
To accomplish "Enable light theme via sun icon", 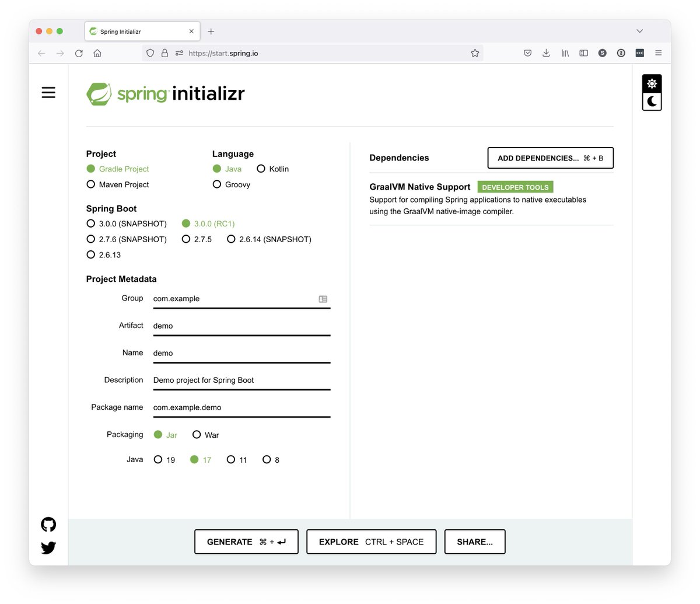I will click(652, 83).
